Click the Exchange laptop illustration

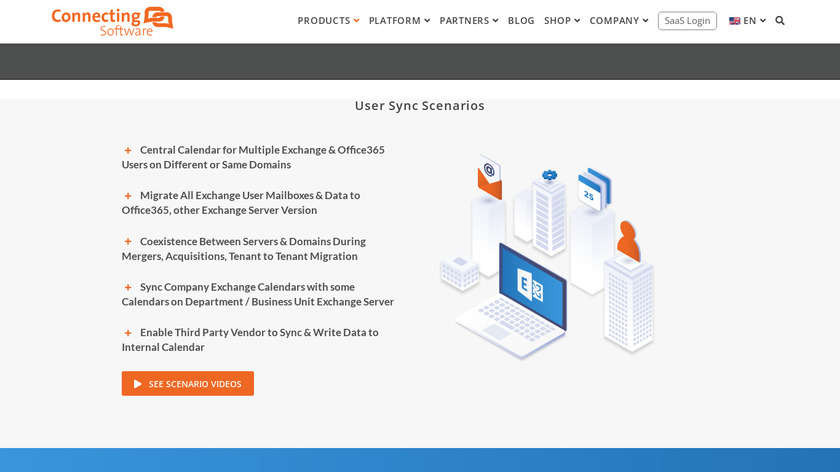(x=512, y=303)
